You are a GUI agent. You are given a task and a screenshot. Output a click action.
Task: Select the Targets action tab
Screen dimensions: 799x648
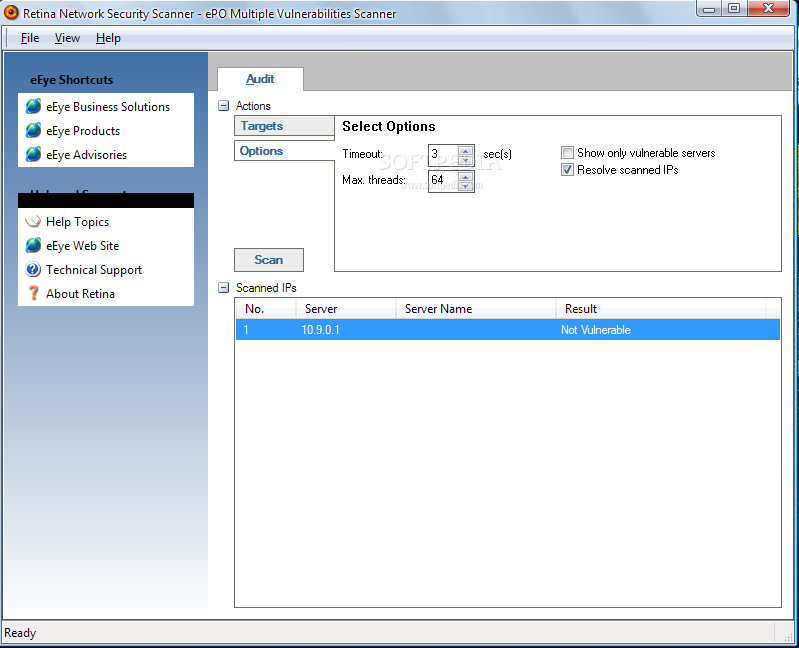pos(284,126)
